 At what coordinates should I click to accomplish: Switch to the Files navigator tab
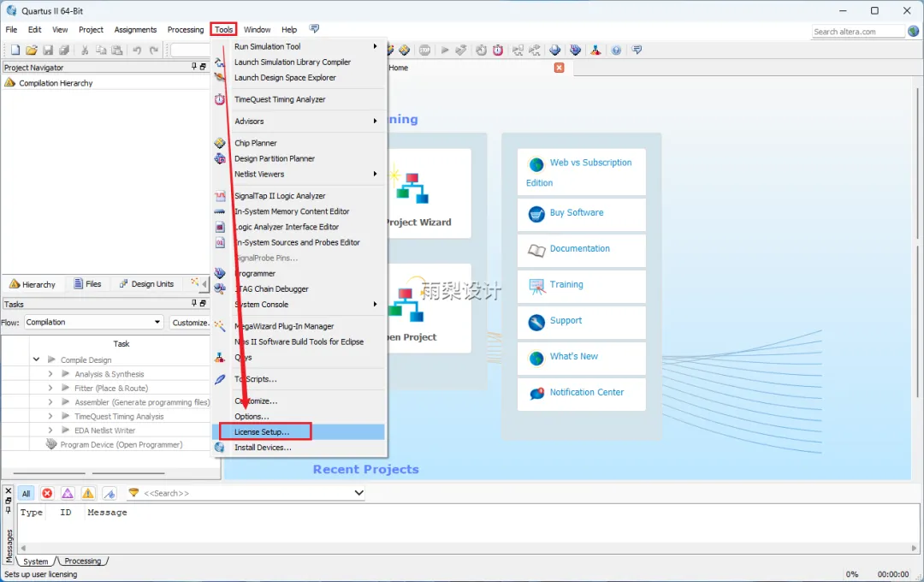click(x=87, y=283)
